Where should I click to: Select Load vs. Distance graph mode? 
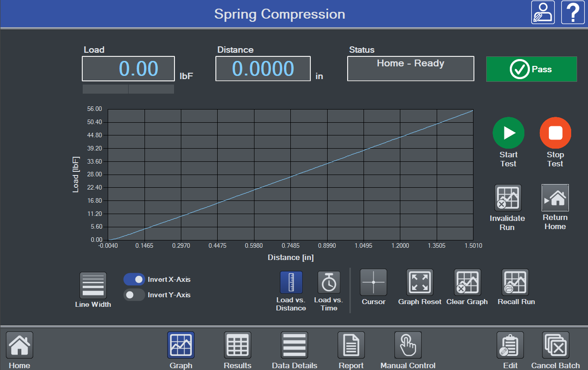click(x=291, y=282)
